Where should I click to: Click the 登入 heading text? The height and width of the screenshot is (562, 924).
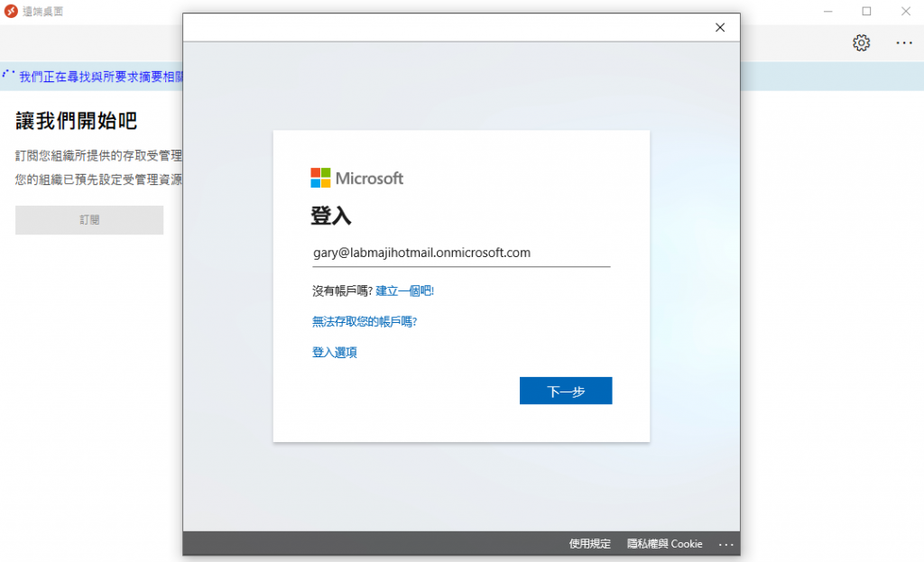tap(331, 216)
